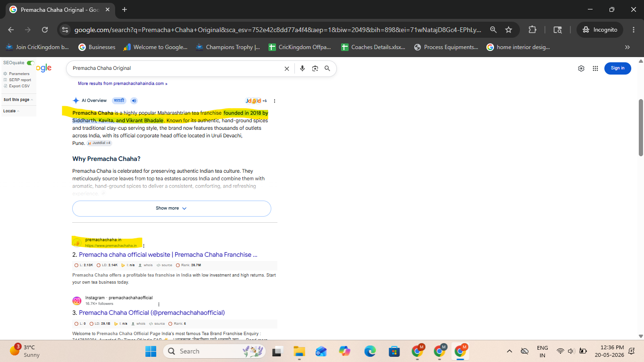Open Google Quick settings gear
Viewport: 644px width, 362px height.
click(x=581, y=68)
